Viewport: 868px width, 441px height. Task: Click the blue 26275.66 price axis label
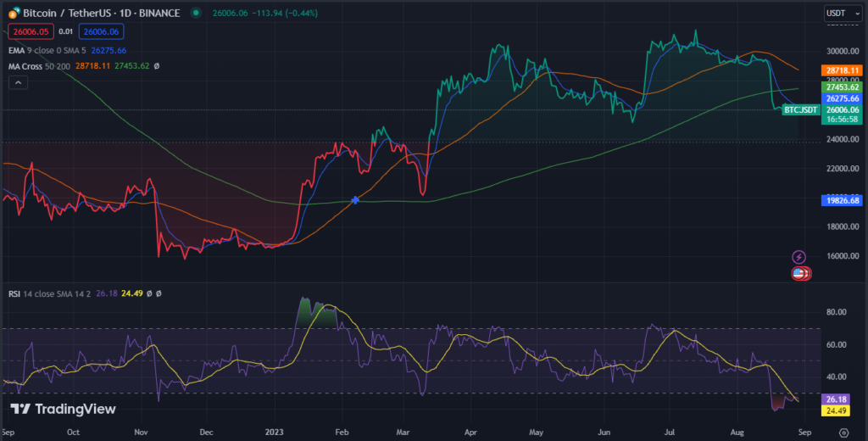point(842,98)
